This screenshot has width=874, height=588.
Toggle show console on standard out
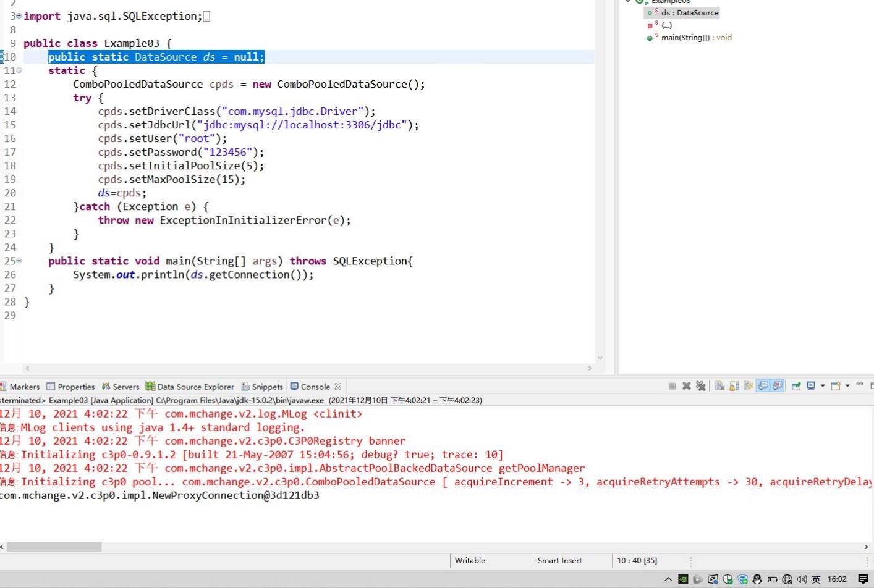click(x=763, y=386)
